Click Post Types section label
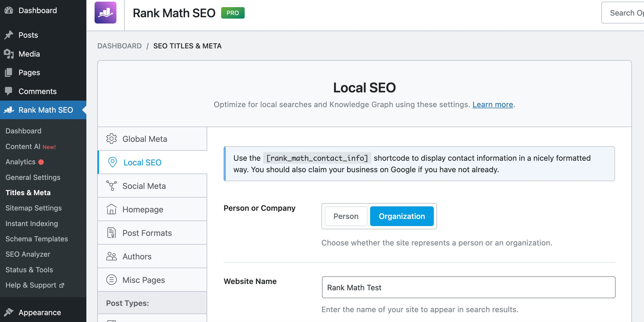The height and width of the screenshot is (322, 644). click(x=127, y=303)
